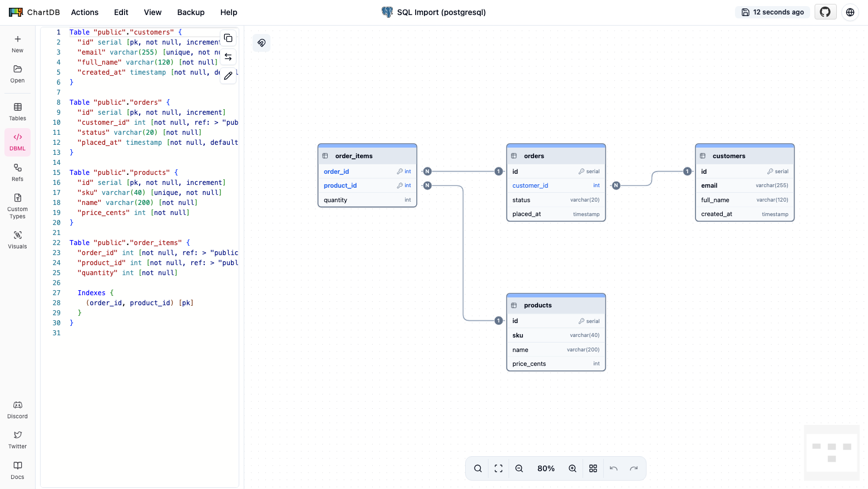Fit diagram to screen icon
This screenshot has width=868, height=489.
click(x=499, y=468)
